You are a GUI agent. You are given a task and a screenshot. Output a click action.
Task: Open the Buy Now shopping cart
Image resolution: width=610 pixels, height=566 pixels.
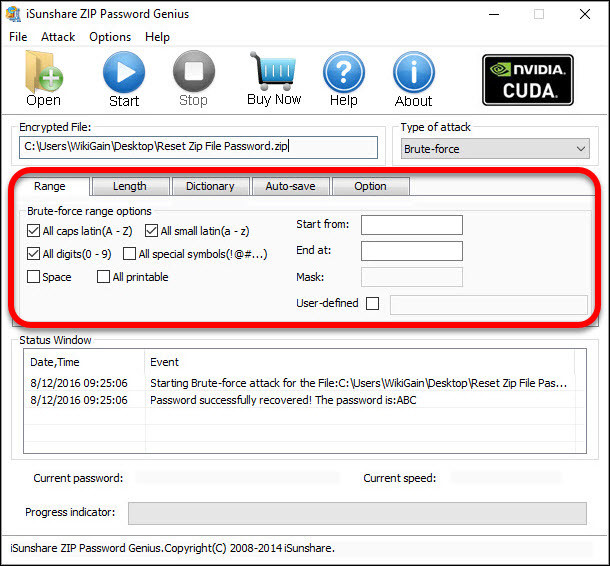(x=274, y=79)
